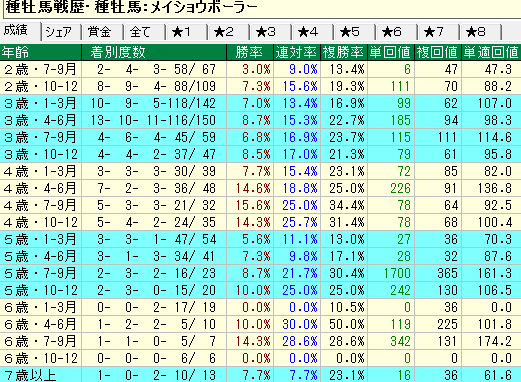The height and width of the screenshot is (382, 521).
Task: Open the ★6 tab
Action: tap(396, 32)
